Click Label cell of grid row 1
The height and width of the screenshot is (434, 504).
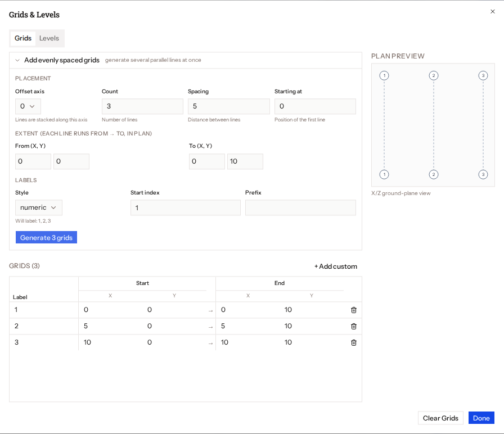[x=44, y=310]
